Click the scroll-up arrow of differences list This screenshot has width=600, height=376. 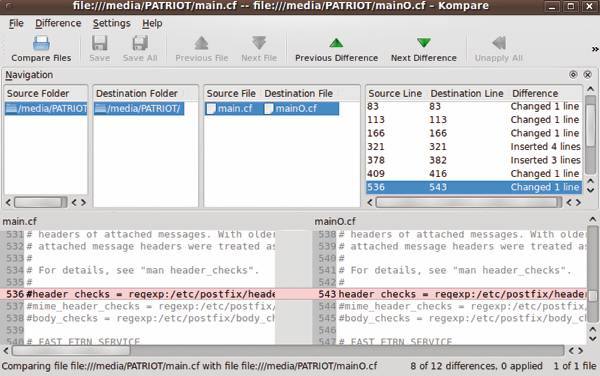[x=590, y=90]
